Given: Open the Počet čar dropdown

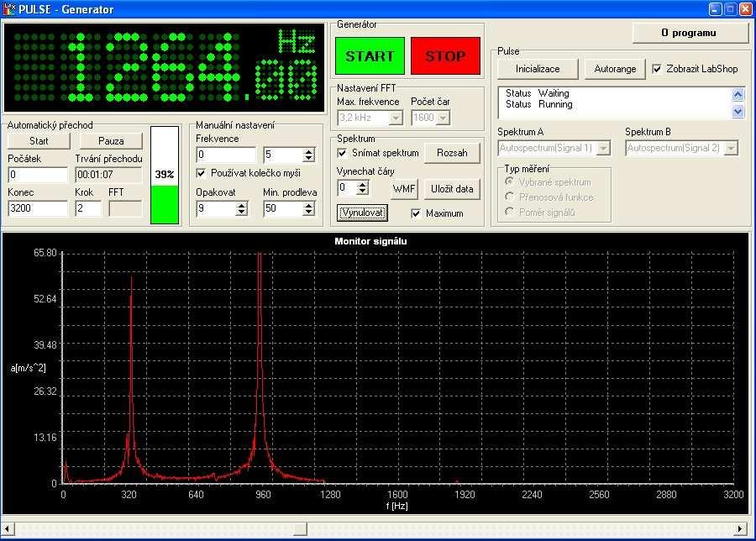Looking at the screenshot, I should 443,118.
